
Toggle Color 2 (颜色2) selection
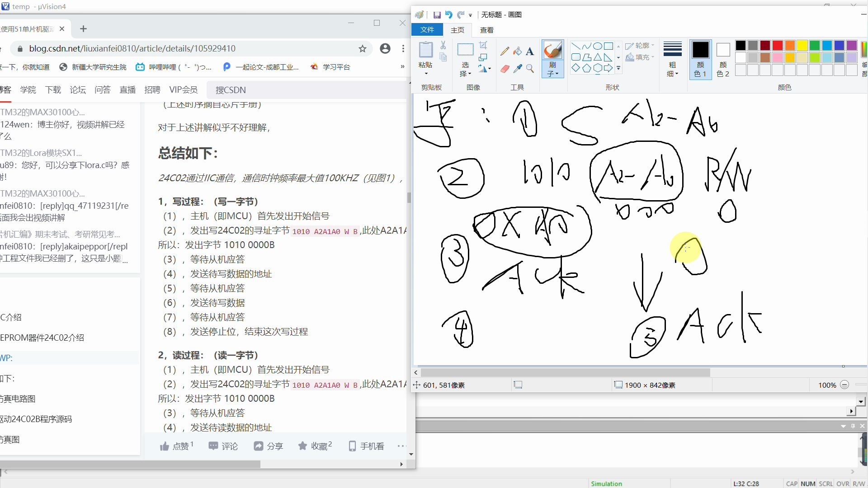click(x=723, y=59)
